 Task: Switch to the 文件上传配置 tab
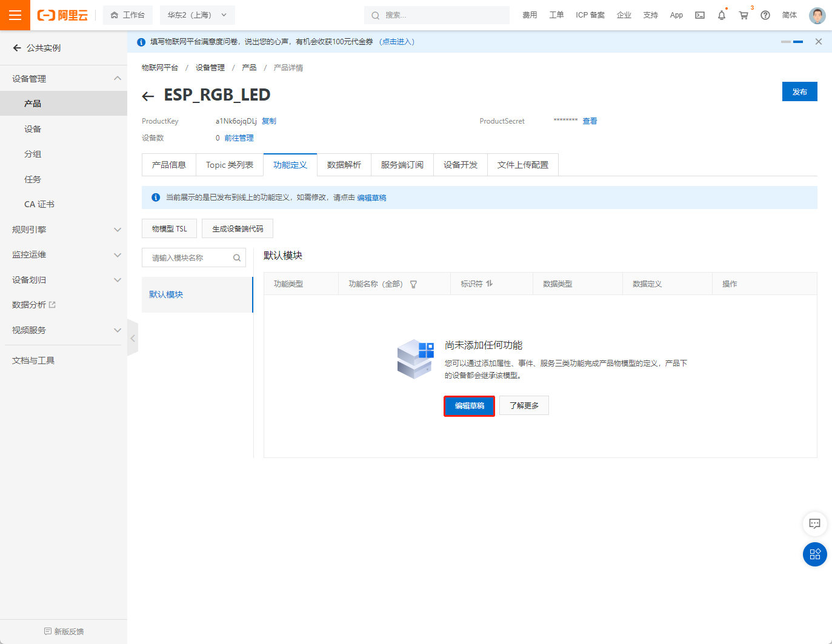coord(523,165)
